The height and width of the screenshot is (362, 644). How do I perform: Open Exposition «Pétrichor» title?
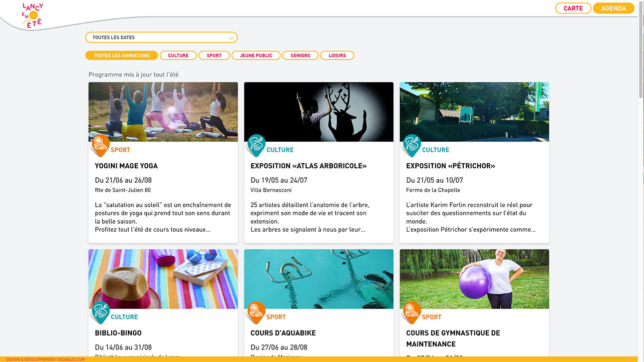tap(451, 166)
